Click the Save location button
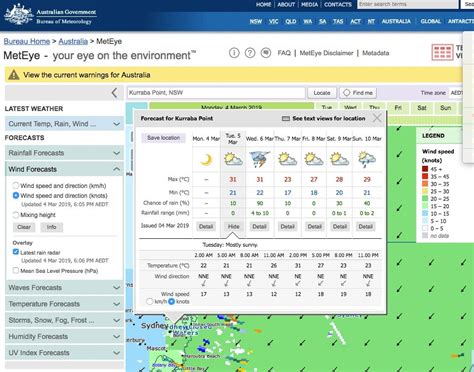Image resolution: width=474 pixels, height=372 pixels. tap(163, 138)
